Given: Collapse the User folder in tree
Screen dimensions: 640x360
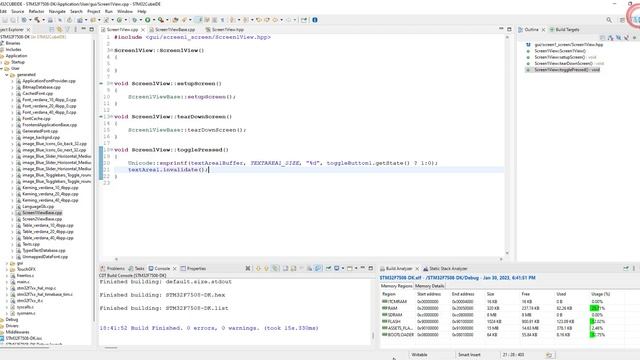Looking at the screenshot, I should (x=2, y=69).
